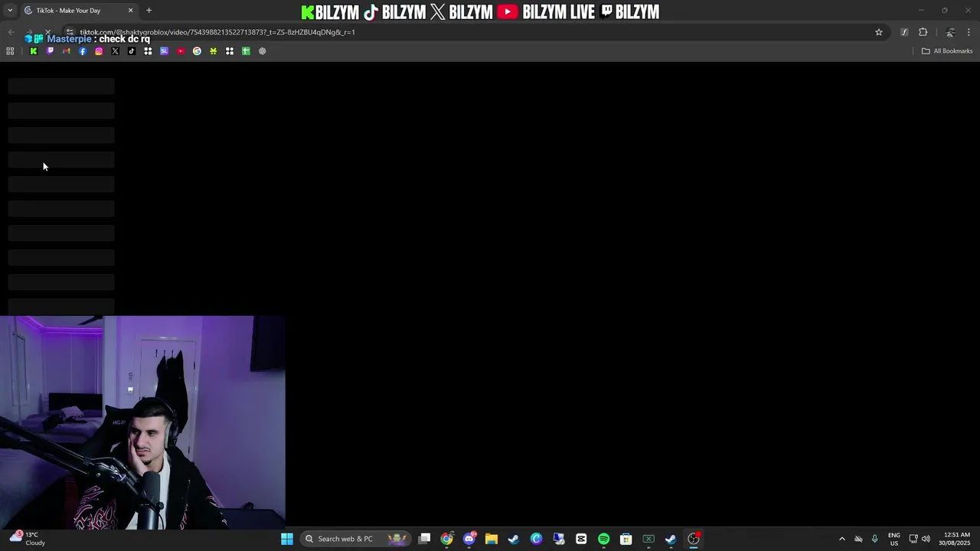Open the purple SL bookmark icon
The image size is (980, 551).
pos(164,51)
